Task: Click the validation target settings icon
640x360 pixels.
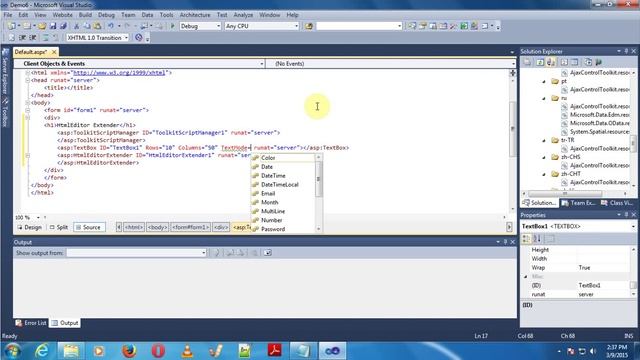Action: [139, 38]
